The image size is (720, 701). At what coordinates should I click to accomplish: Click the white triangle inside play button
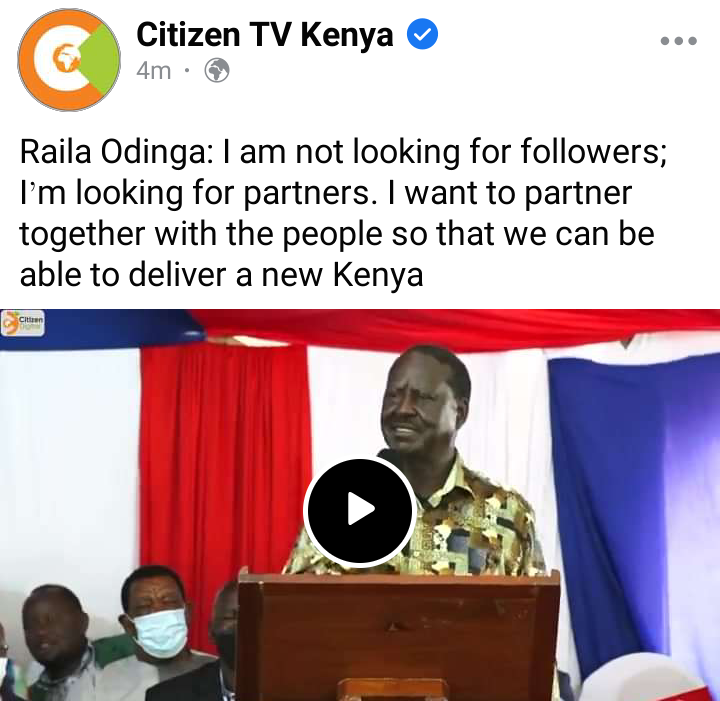361,509
